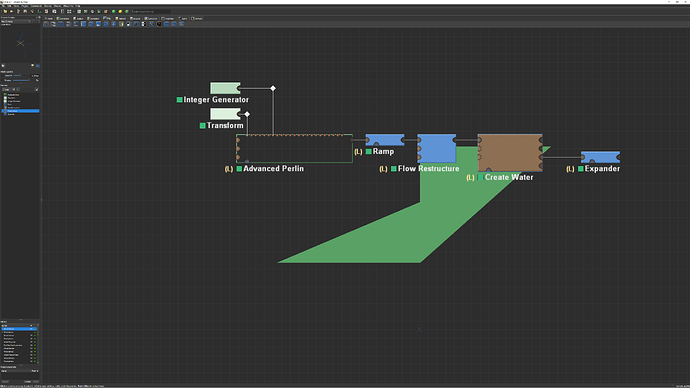Viewport: 690px width, 388px height.
Task: Click the diamond routing point wired to Transform
Action: (x=247, y=114)
